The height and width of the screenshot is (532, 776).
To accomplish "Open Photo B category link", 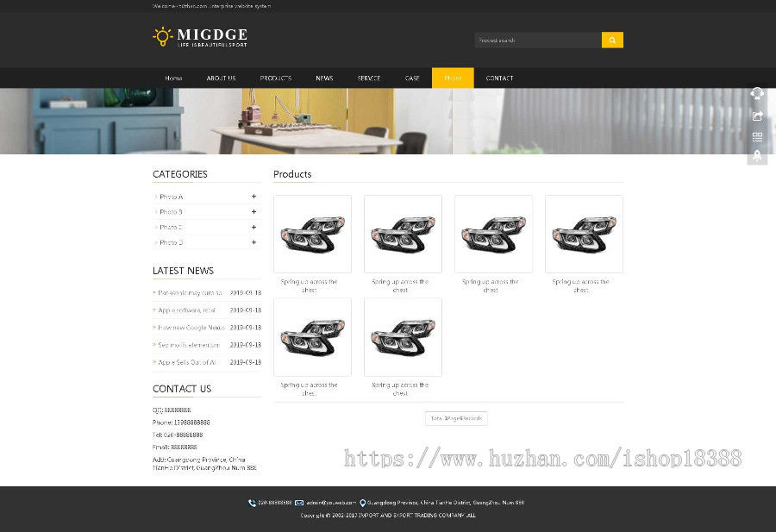I will click(x=172, y=212).
